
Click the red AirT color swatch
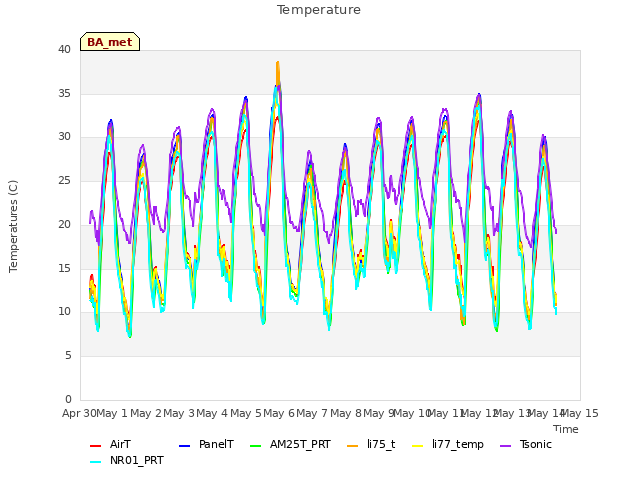[x=95, y=446]
